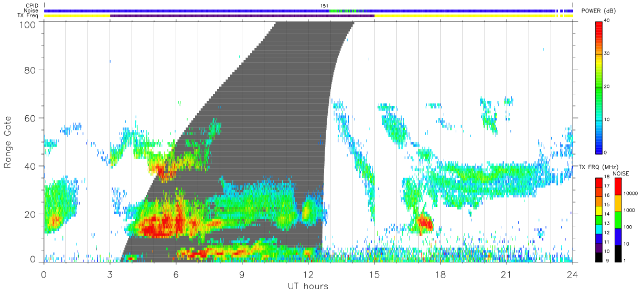This screenshot has width=644, height=297.
Task: Click the 3 tick on UT hours axis
Action: click(x=110, y=274)
